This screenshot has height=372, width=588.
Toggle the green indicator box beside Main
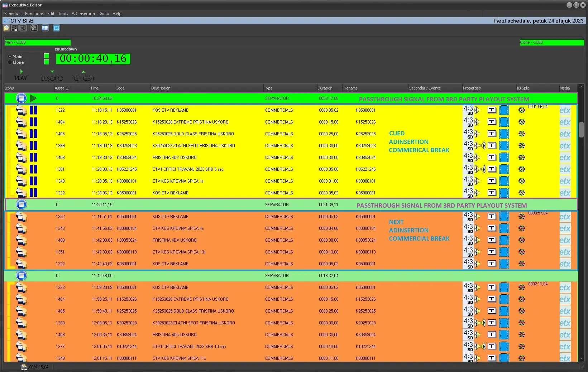tap(47, 56)
